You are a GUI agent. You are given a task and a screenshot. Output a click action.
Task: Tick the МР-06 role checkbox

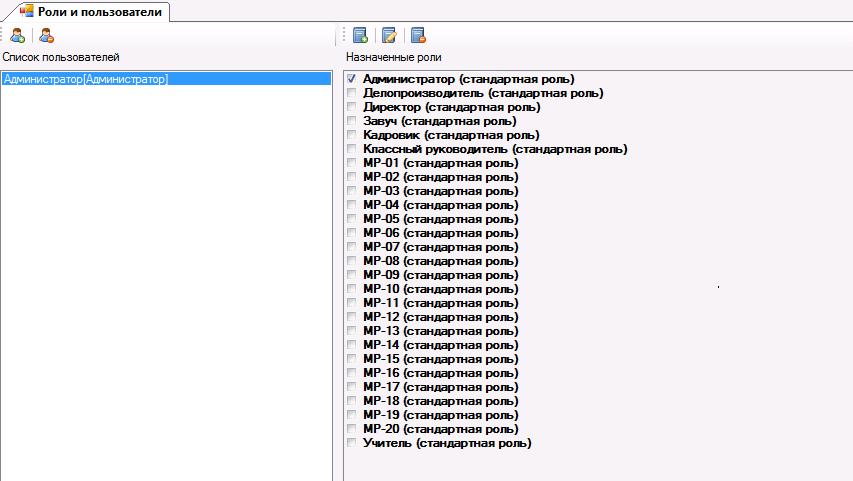pos(351,233)
